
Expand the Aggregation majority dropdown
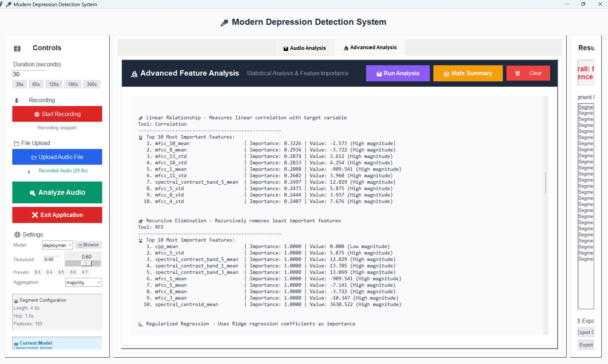(84, 282)
